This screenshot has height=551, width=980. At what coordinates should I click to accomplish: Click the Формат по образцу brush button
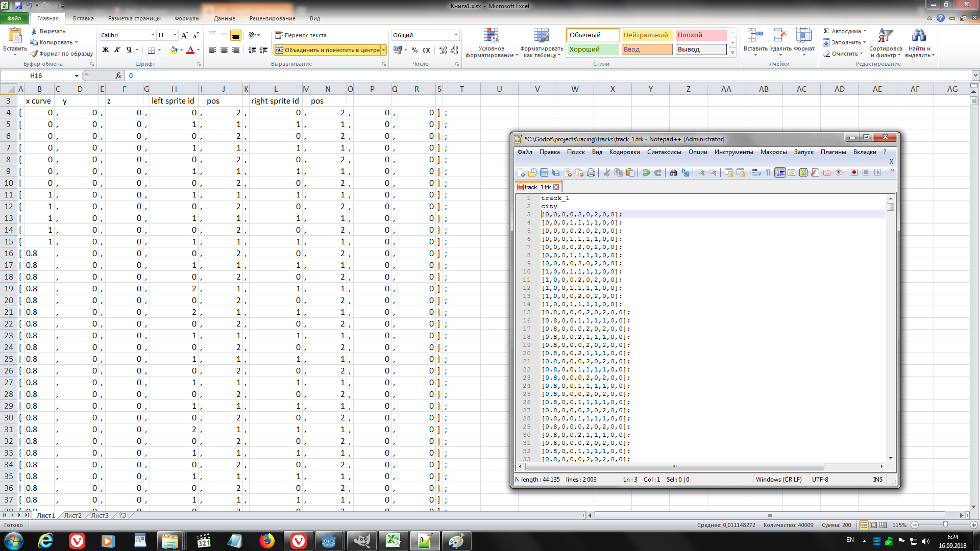62,54
